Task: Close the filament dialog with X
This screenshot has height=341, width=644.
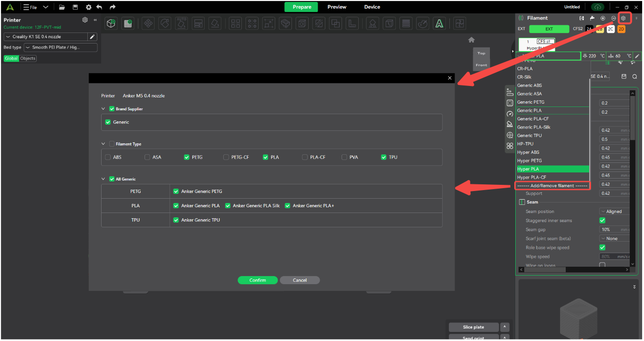Action: 449,78
